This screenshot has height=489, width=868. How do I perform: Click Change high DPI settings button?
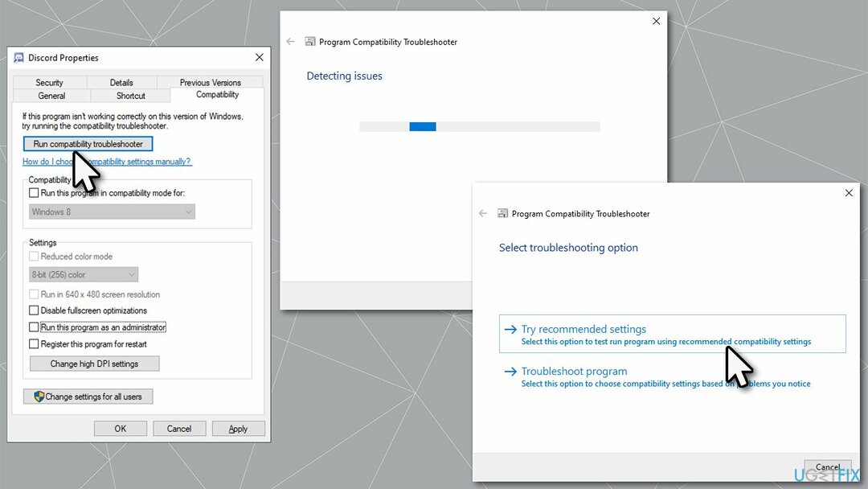click(x=94, y=364)
